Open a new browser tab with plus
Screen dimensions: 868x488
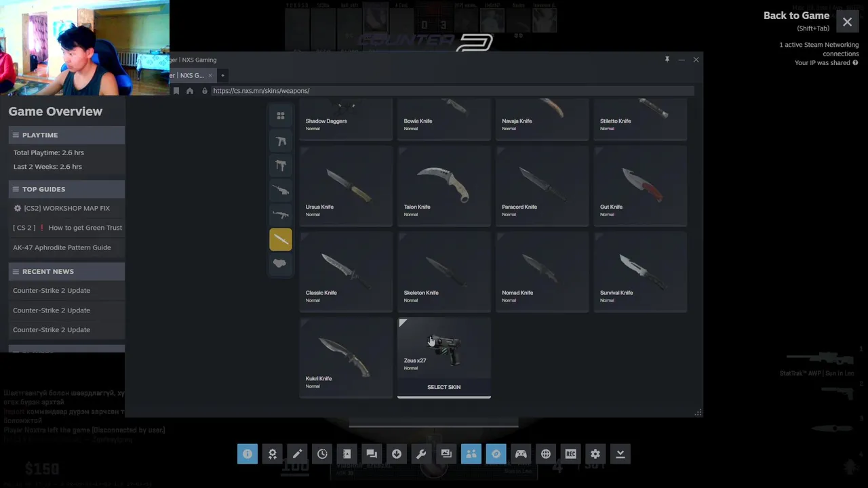tap(222, 75)
